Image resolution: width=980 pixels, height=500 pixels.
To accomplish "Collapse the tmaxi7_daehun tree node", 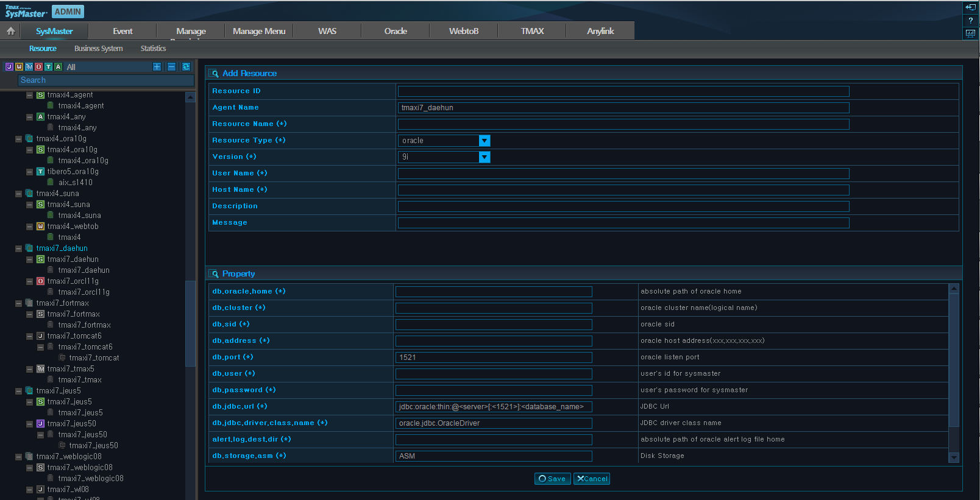I will (18, 248).
